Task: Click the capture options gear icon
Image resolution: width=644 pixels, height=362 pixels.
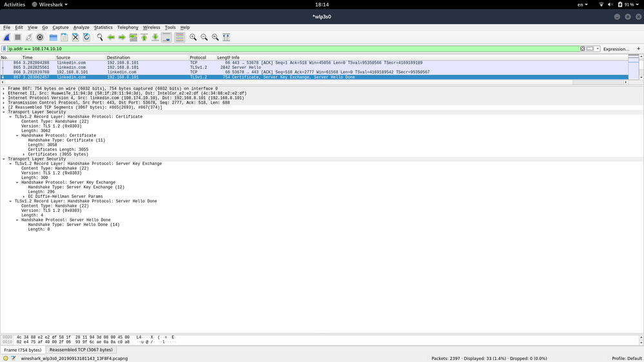Action: coord(40,37)
